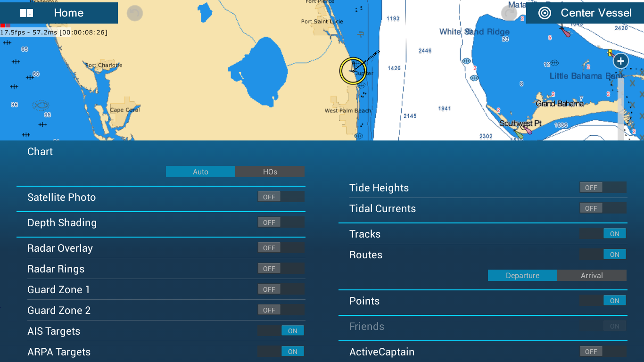Screen dimensions: 644x362
Task: Turn on ActiveCaptain toggle
Action: 603,352
